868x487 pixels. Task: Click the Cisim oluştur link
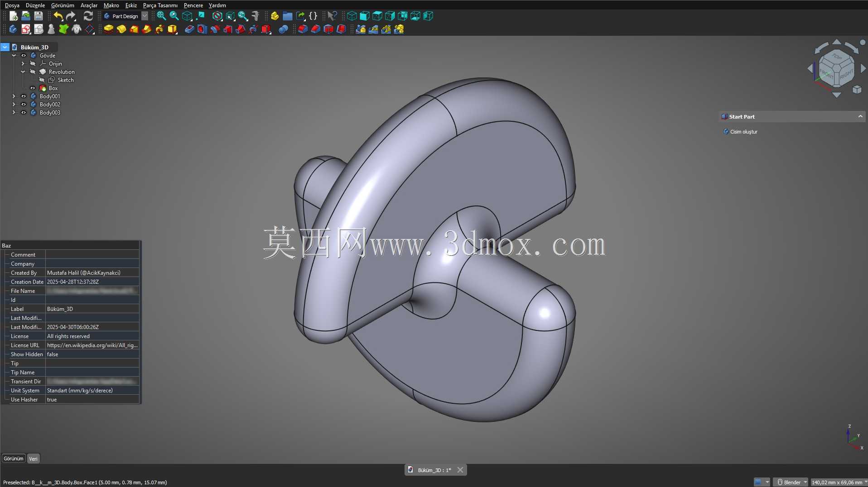click(x=744, y=132)
